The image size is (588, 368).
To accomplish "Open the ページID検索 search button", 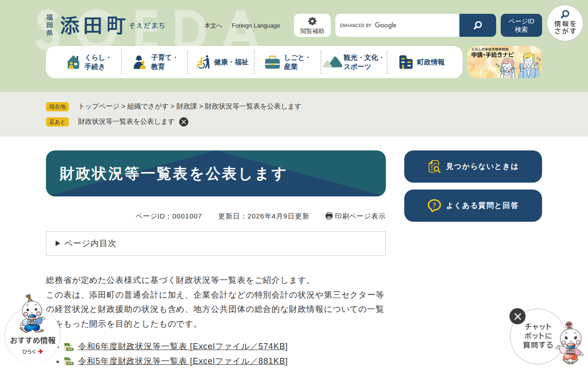I will pos(521,25).
